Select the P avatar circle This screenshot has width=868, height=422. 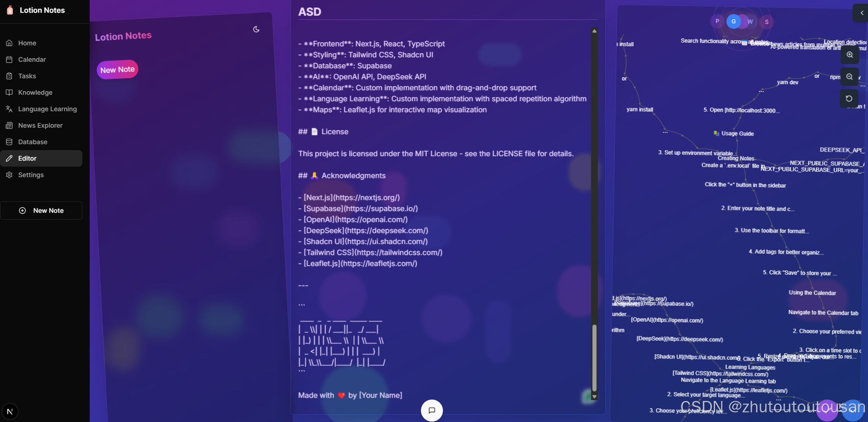coord(717,21)
